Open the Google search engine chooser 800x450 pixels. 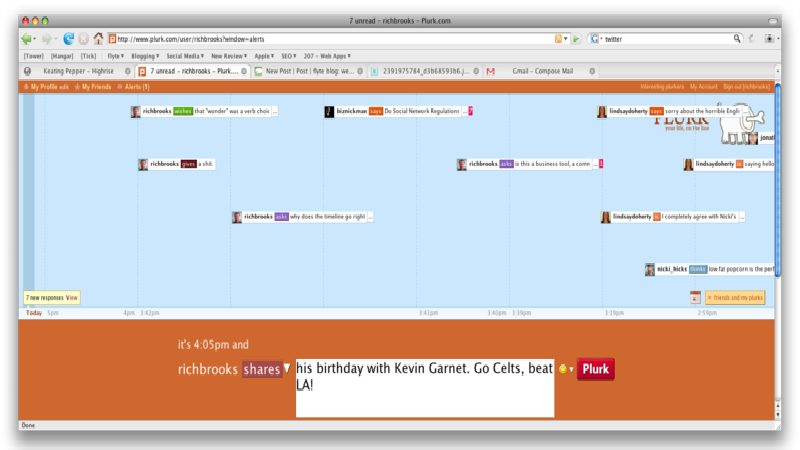coord(595,39)
